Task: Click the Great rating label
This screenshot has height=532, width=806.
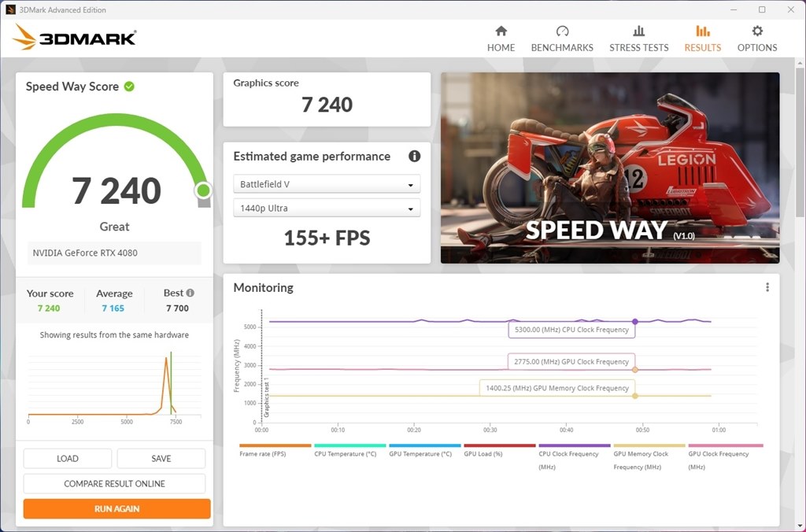Action: pyautogui.click(x=114, y=227)
